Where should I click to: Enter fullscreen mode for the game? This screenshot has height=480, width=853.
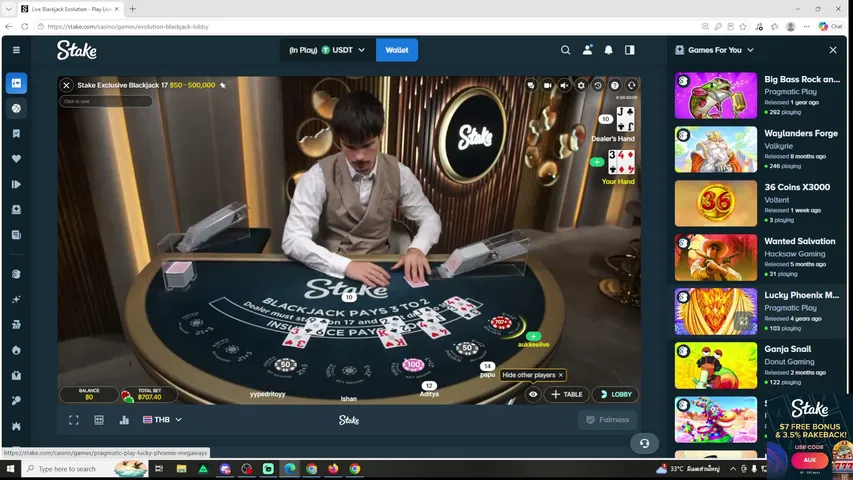[73, 420]
